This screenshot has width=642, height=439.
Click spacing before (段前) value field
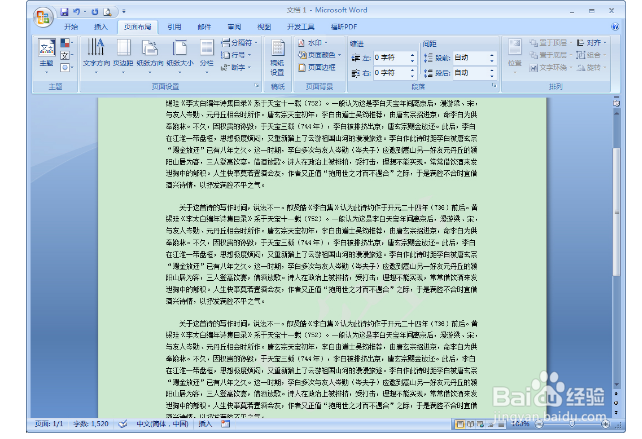(x=470, y=58)
